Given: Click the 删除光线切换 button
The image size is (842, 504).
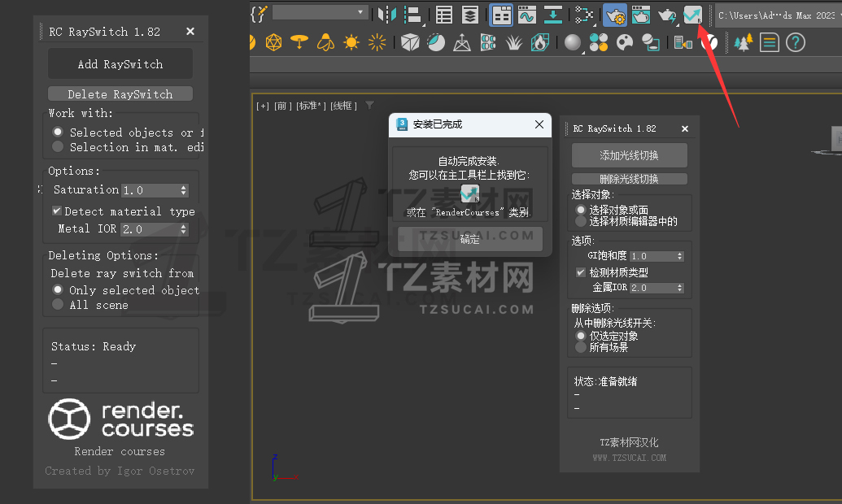Looking at the screenshot, I should coord(630,179).
